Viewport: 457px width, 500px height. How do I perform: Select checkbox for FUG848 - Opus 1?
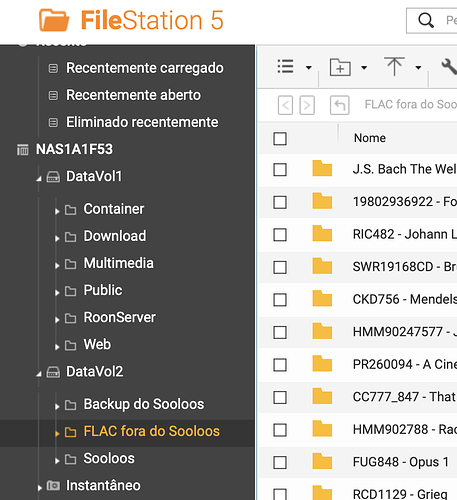[x=280, y=462]
